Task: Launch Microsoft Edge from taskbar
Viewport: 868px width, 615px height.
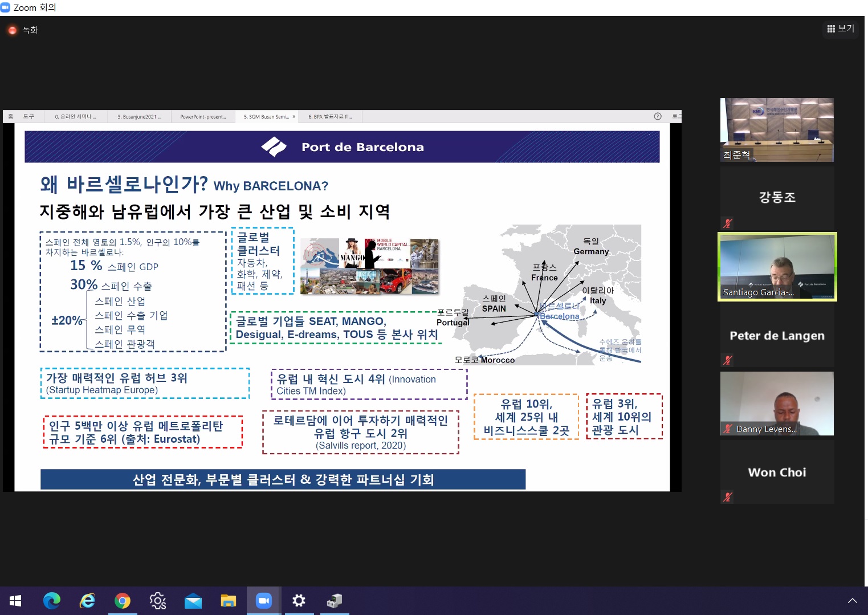Action: point(52,601)
